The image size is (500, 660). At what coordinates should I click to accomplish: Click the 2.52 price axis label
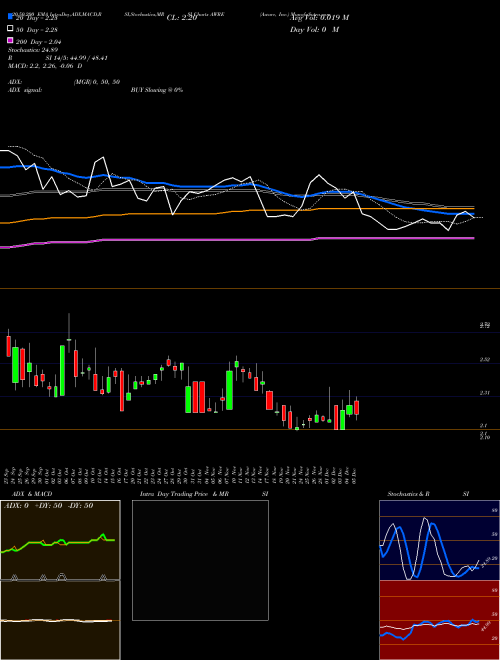(x=485, y=360)
